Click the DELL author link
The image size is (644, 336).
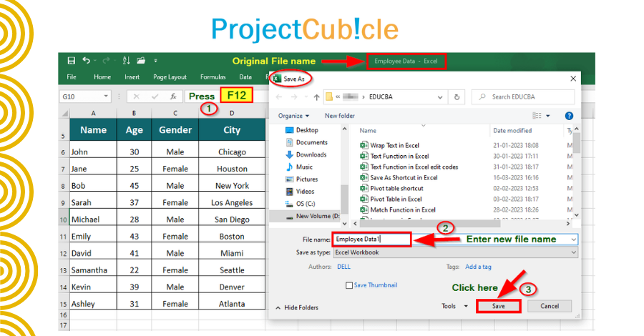(343, 267)
